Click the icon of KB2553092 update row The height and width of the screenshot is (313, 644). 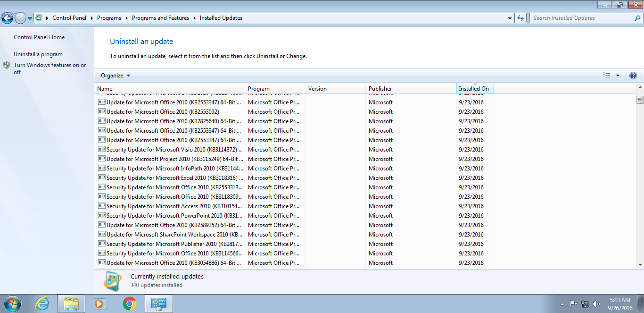[x=101, y=111]
